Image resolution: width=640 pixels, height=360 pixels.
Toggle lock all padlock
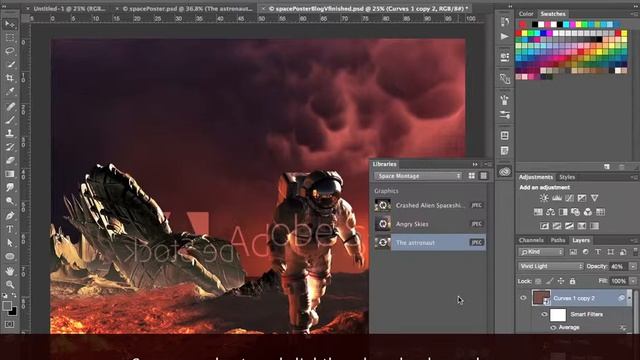point(572,281)
